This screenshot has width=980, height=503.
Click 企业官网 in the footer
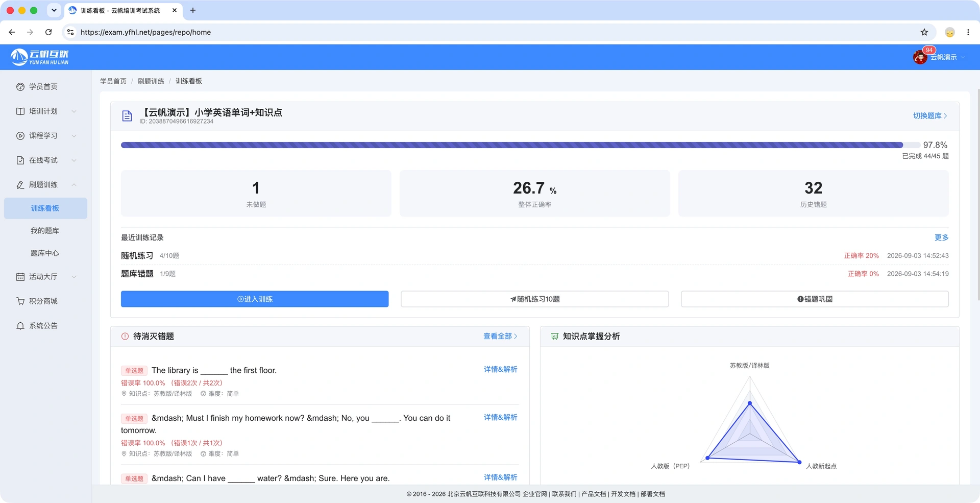point(535,494)
